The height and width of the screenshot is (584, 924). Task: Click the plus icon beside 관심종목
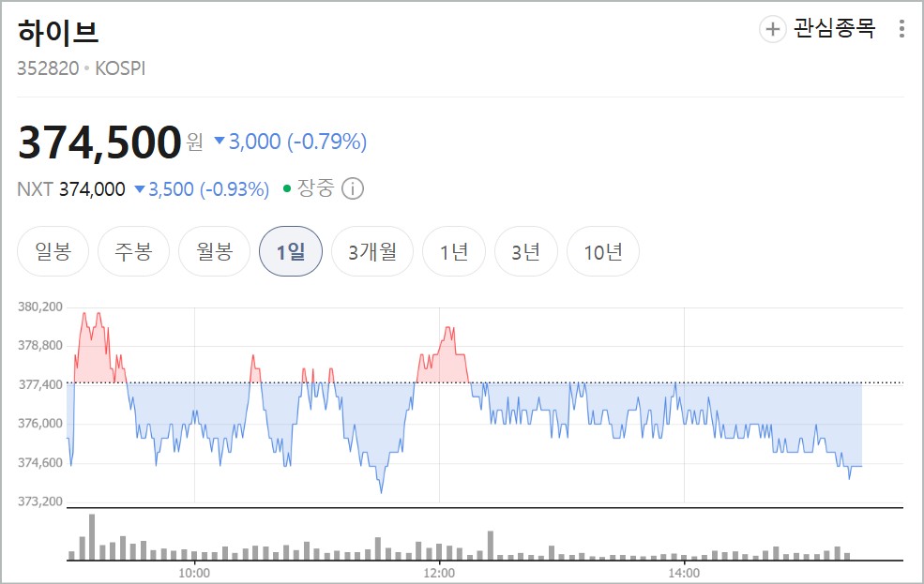coord(771,29)
